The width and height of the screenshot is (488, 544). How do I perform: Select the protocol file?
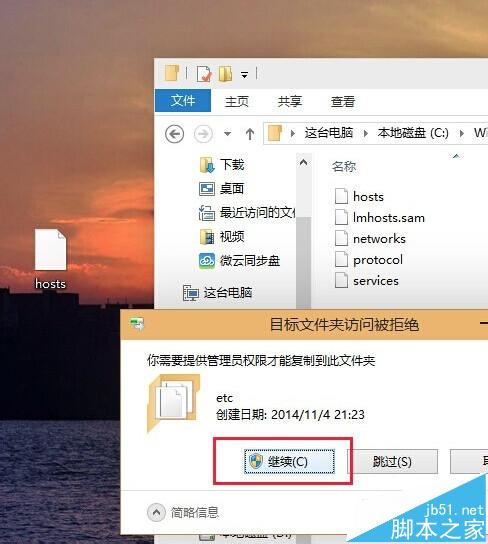click(x=369, y=260)
